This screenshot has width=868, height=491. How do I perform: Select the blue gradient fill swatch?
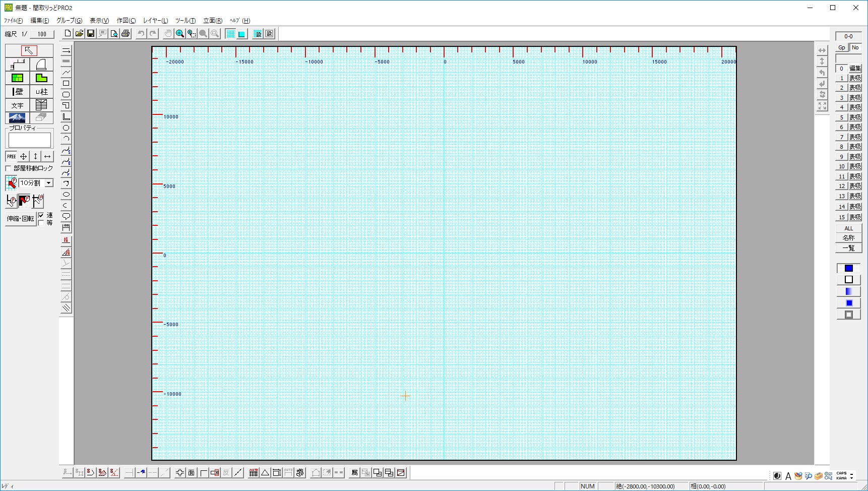coord(849,291)
